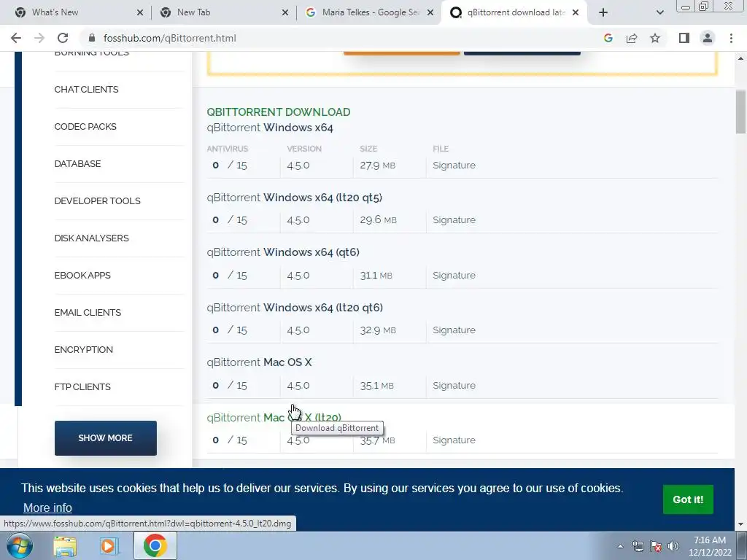747x560 pixels.
Task: Open Developer Tools category
Action: tap(97, 201)
